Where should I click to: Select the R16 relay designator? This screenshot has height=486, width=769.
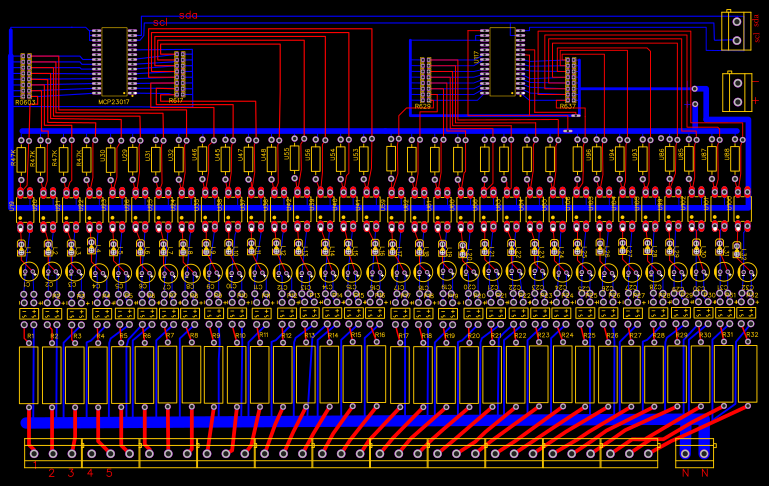[380, 335]
